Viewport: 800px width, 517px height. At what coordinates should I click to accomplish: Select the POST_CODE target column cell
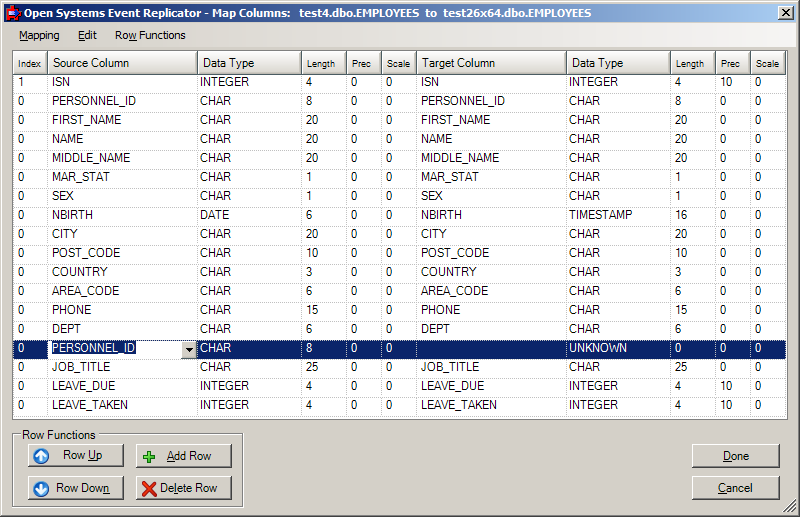pyautogui.click(x=491, y=253)
